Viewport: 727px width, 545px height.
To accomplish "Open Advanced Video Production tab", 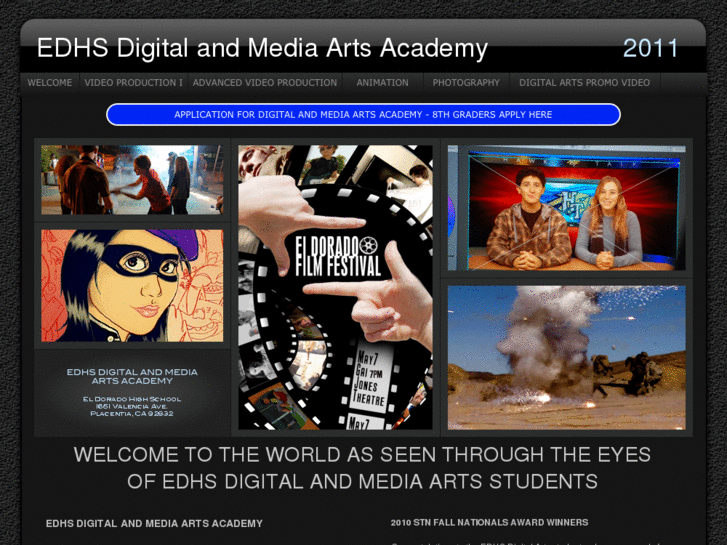I will pos(265,83).
